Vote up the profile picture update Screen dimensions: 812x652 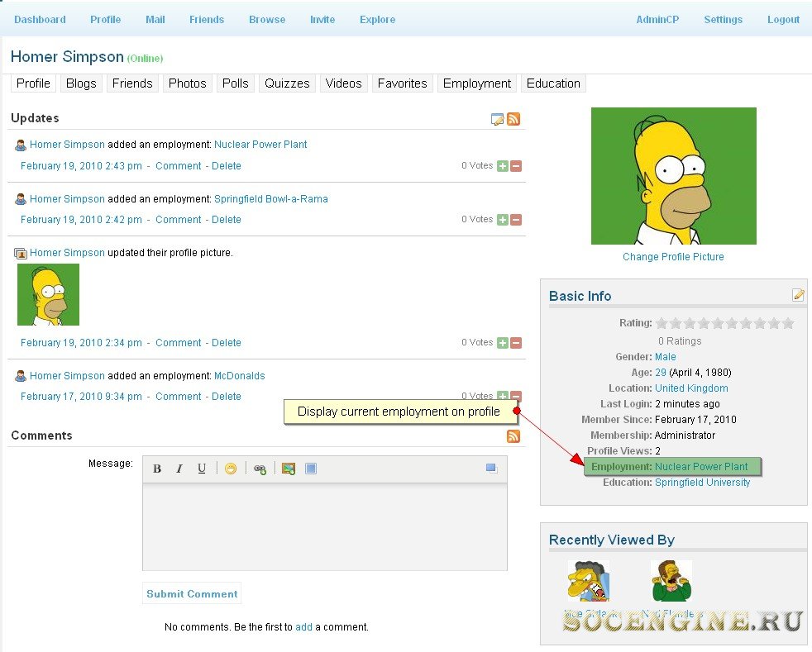502,343
